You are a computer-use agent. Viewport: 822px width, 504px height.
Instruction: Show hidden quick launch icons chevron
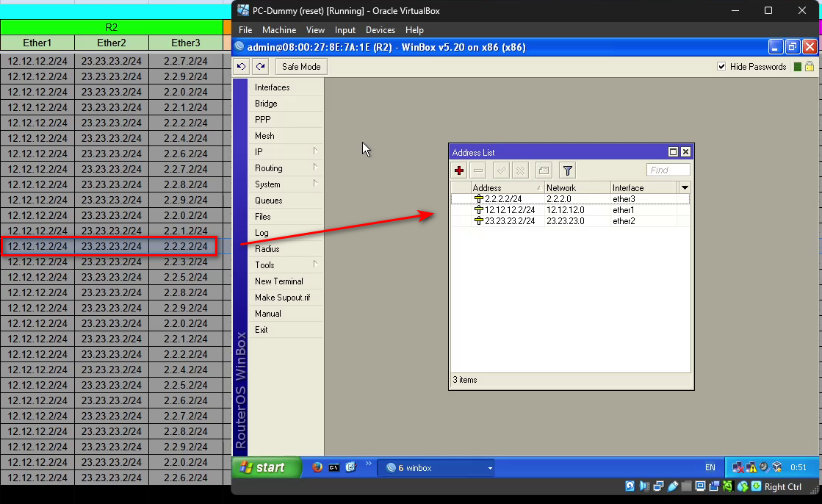pyautogui.click(x=369, y=464)
